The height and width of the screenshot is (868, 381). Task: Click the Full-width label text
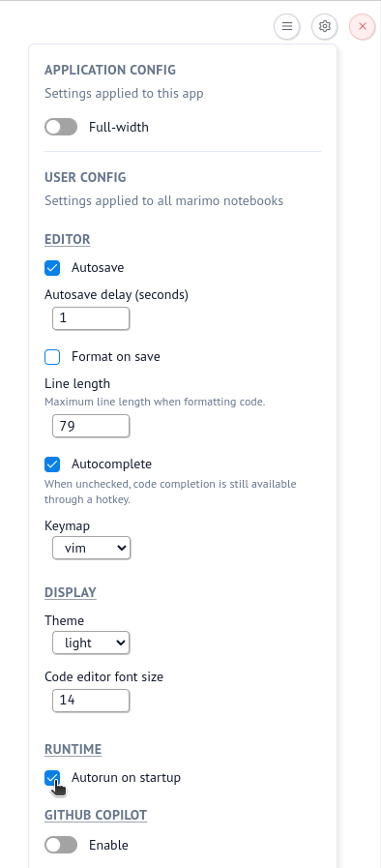(x=119, y=128)
